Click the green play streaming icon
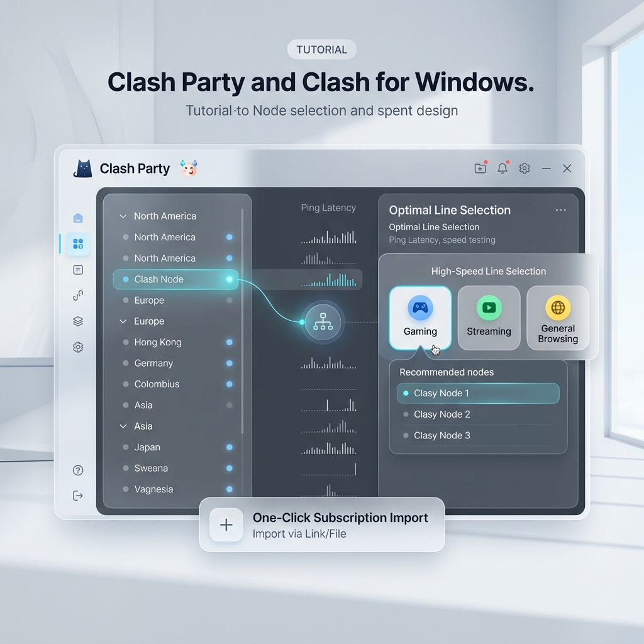Image resolution: width=644 pixels, height=644 pixels. pyautogui.click(x=489, y=308)
